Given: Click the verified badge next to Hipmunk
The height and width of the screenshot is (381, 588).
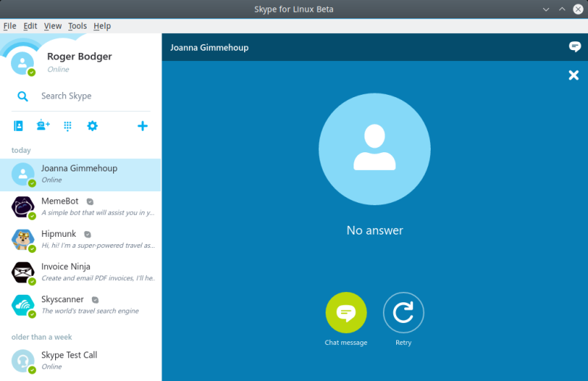Looking at the screenshot, I should pyautogui.click(x=87, y=234).
